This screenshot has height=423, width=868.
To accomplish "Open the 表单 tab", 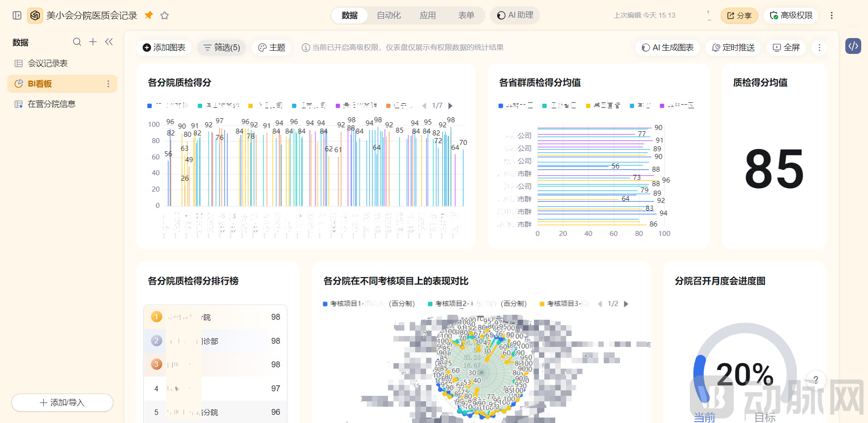I will click(x=466, y=15).
